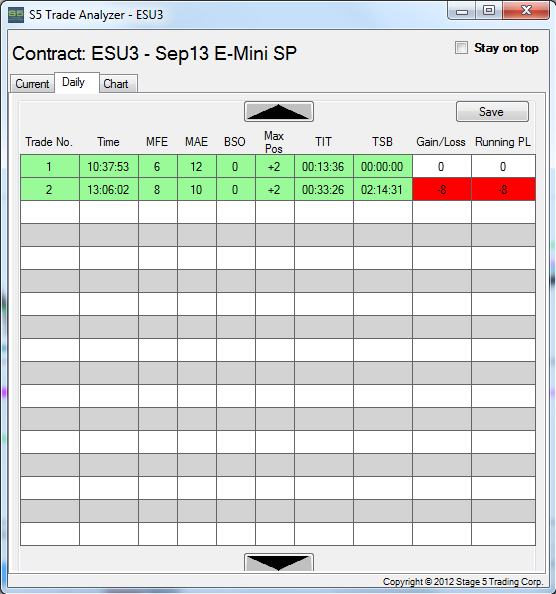Click the TSB column header

[382, 142]
